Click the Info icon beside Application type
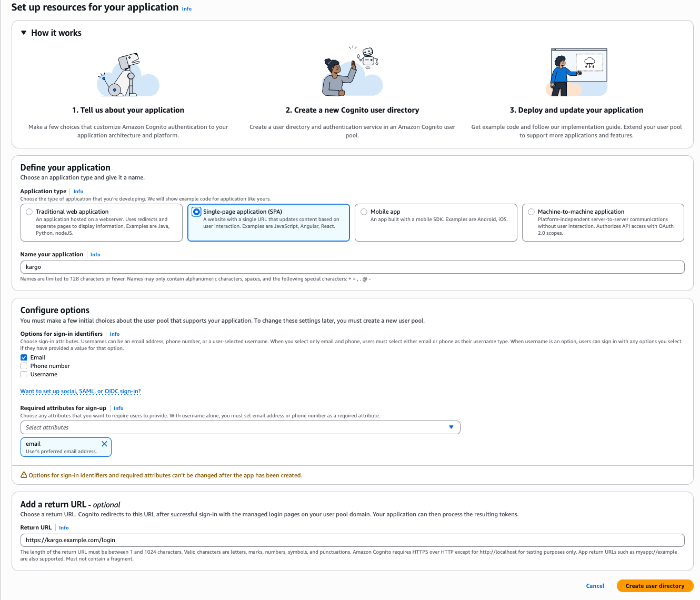The image size is (700, 600). (78, 191)
